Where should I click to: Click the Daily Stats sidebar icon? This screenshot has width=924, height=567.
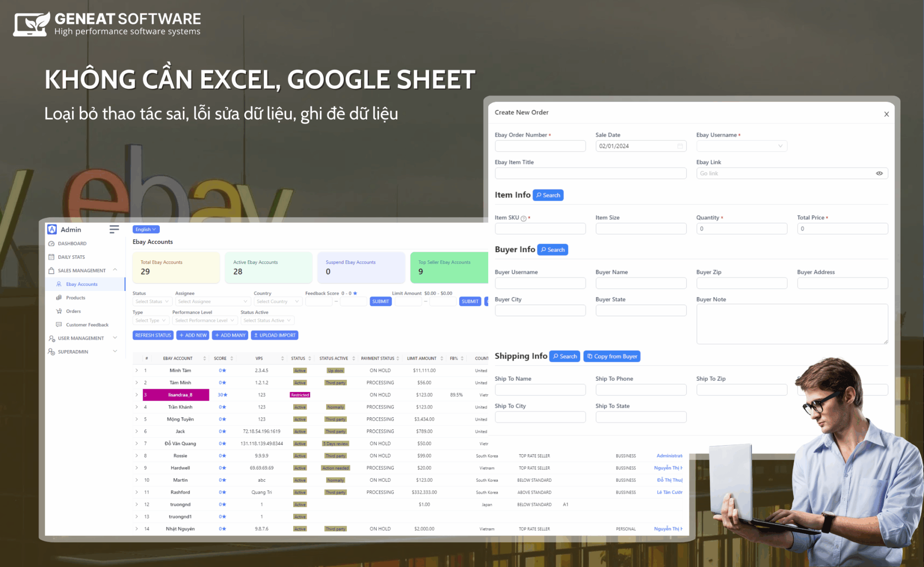[x=51, y=257]
